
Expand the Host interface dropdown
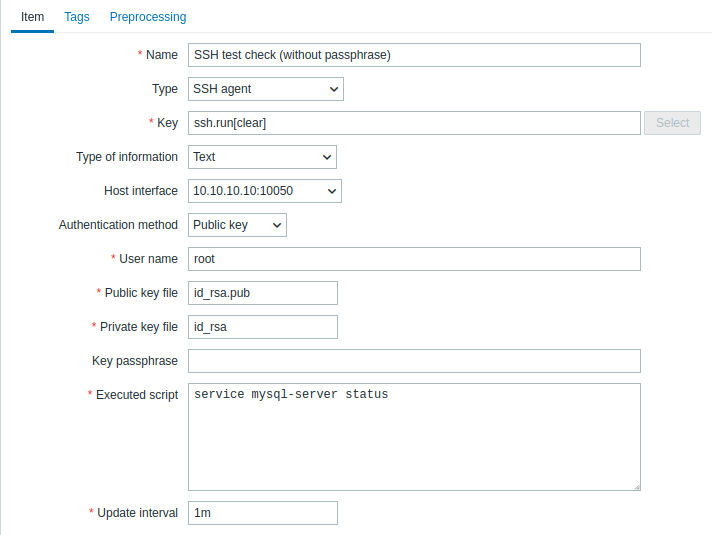point(265,191)
